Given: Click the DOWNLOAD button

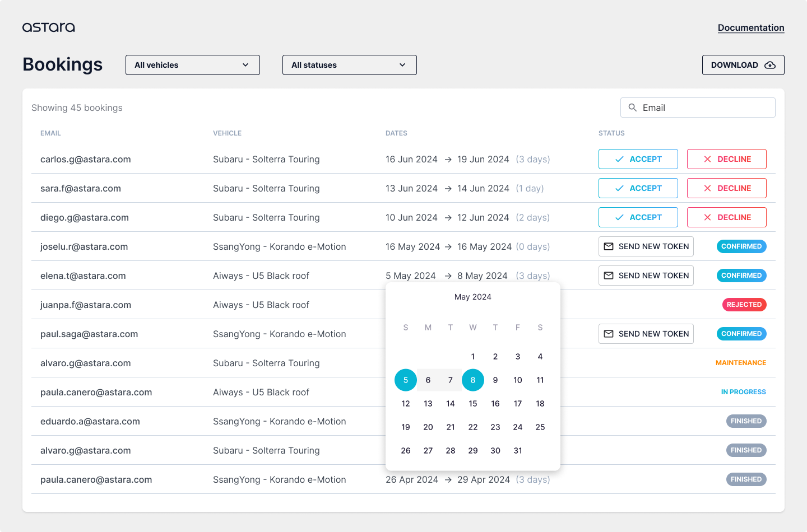Looking at the screenshot, I should [x=743, y=65].
